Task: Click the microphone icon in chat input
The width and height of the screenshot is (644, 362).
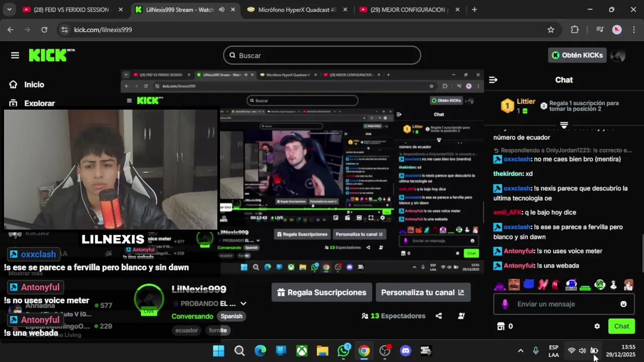Action: pos(505,304)
